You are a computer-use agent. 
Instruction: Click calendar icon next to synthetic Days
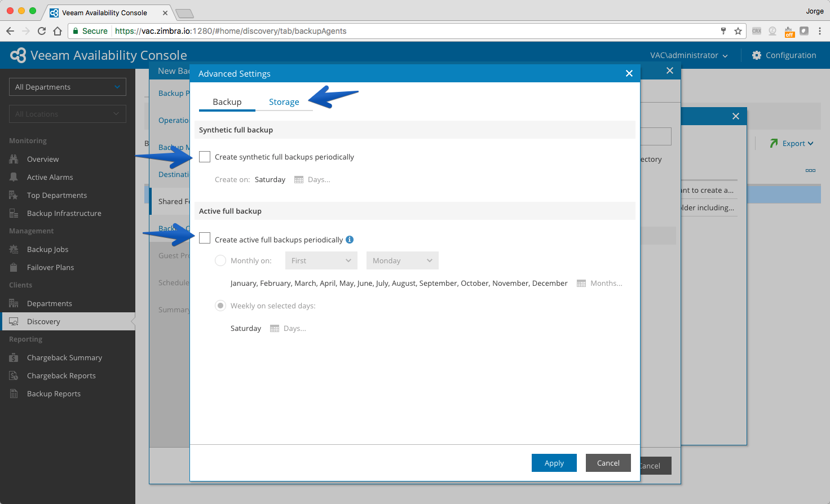[x=299, y=180]
